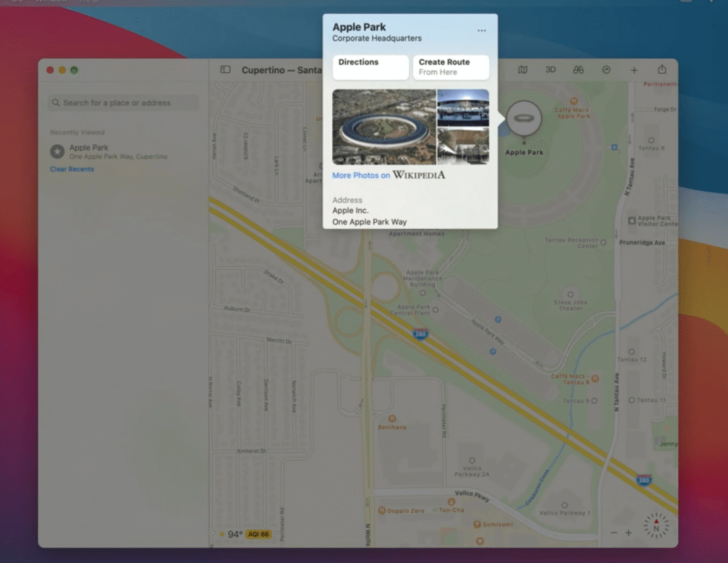This screenshot has height=563, width=728.
Task: Open the map mode selector icon
Action: coord(523,69)
